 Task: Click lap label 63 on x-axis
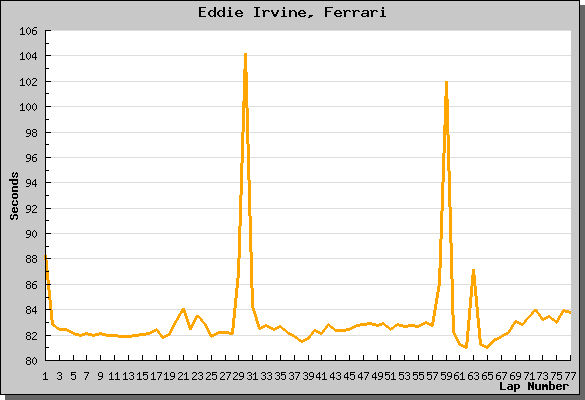(473, 376)
